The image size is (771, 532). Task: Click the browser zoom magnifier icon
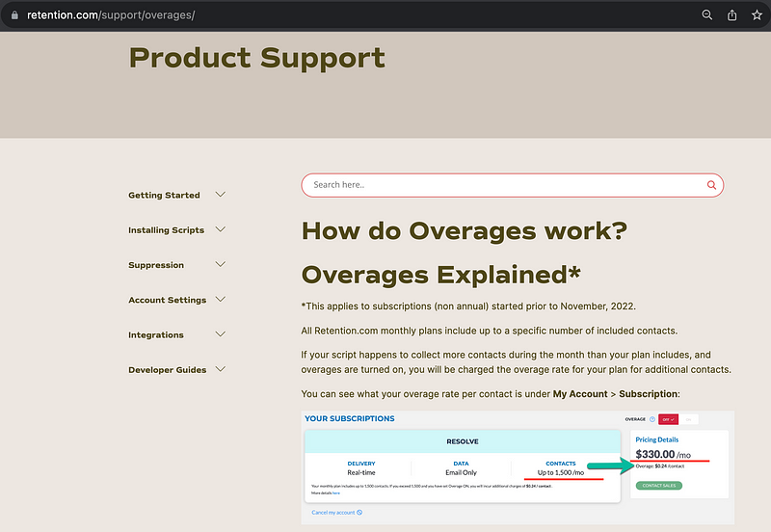coord(706,15)
